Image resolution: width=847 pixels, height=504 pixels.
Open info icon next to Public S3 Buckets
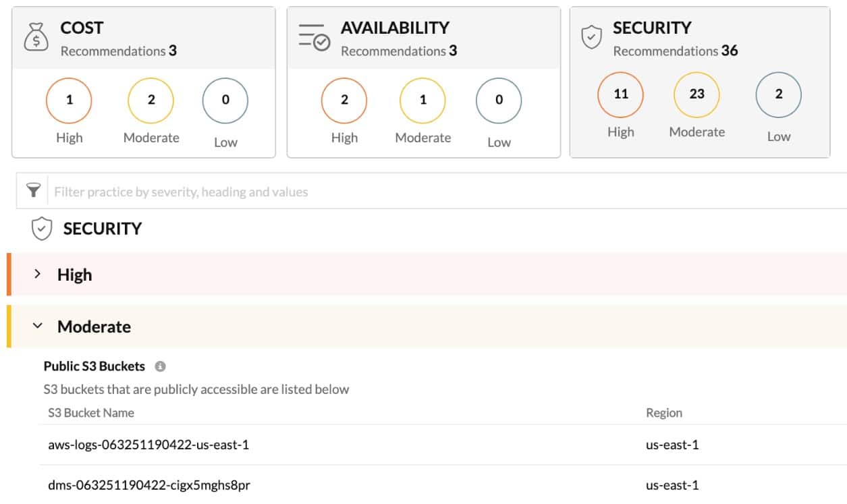[160, 366]
